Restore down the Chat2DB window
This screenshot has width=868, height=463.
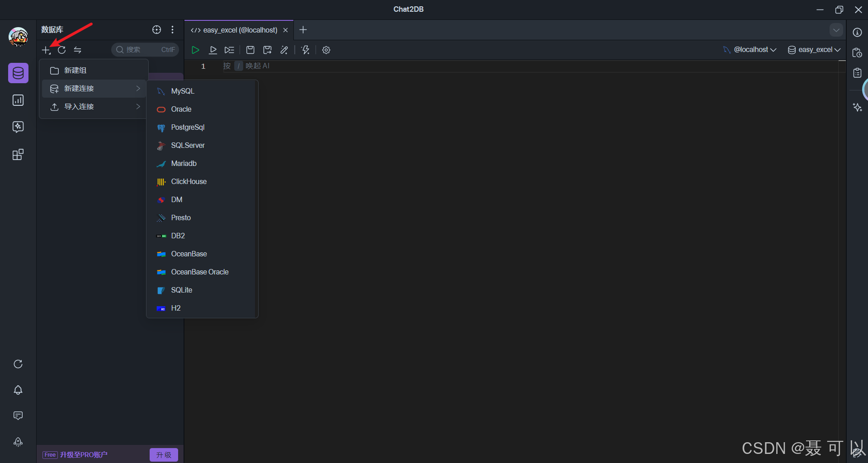(x=839, y=9)
